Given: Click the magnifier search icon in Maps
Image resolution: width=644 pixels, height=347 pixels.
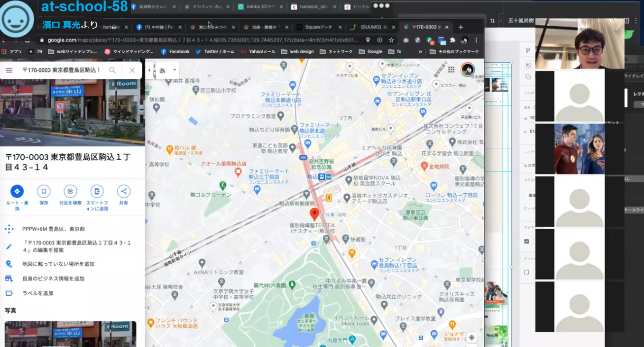Looking at the screenshot, I should 112,70.
